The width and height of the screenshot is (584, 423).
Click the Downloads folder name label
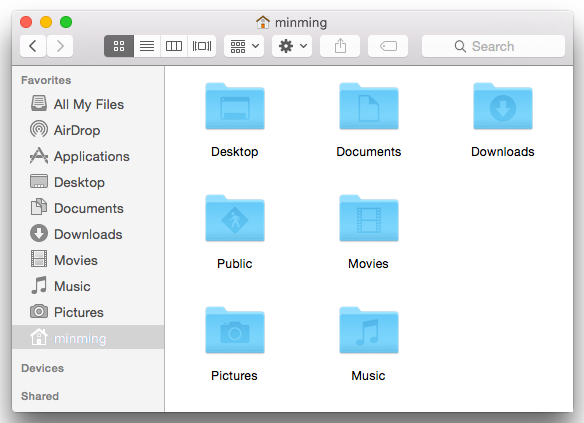click(503, 152)
